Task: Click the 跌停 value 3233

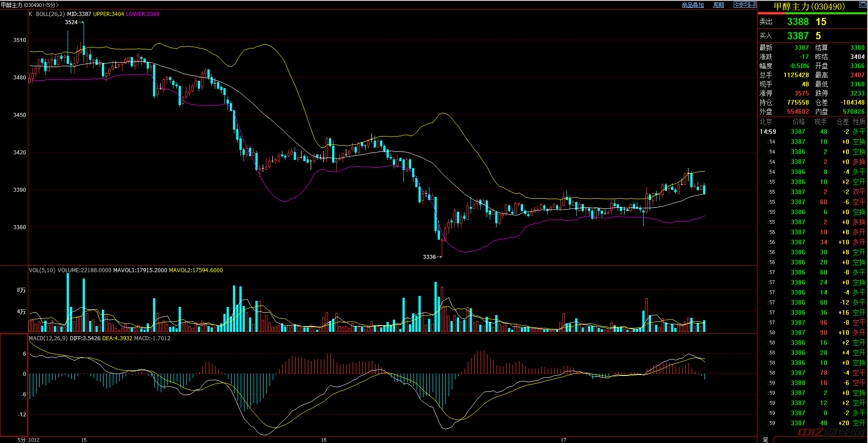Action: 857,93
